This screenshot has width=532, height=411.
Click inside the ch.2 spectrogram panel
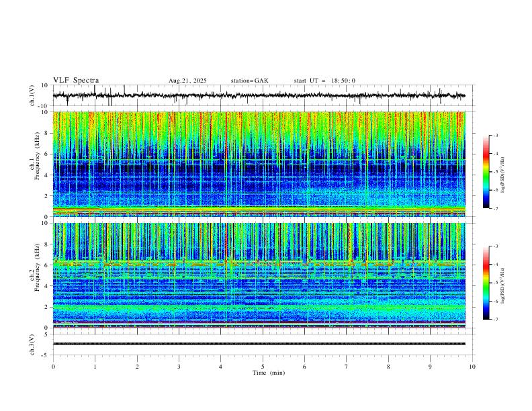pyautogui.click(x=259, y=275)
